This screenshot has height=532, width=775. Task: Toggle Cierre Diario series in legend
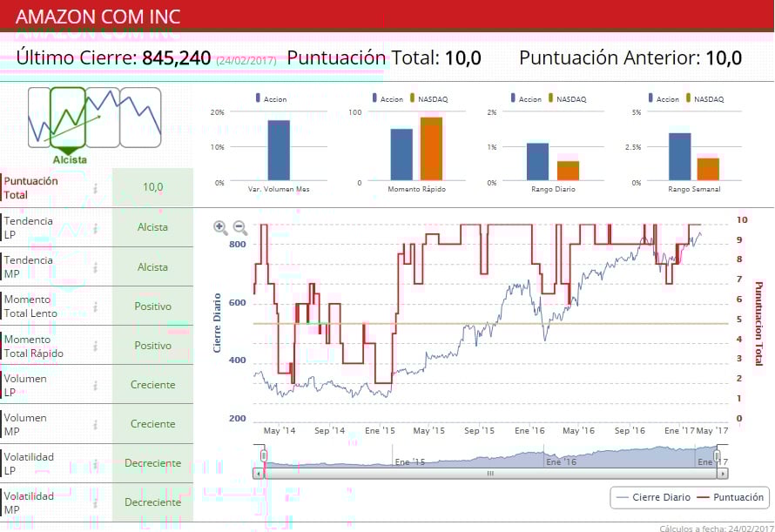pos(654,497)
